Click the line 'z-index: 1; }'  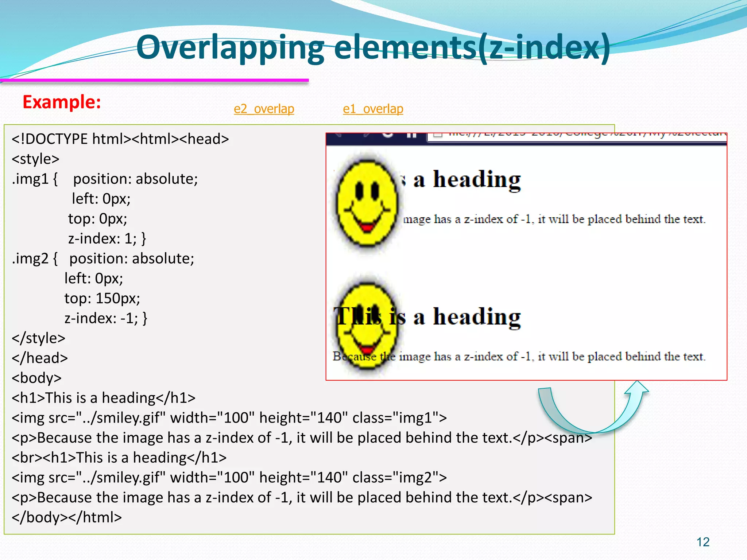tap(107, 238)
